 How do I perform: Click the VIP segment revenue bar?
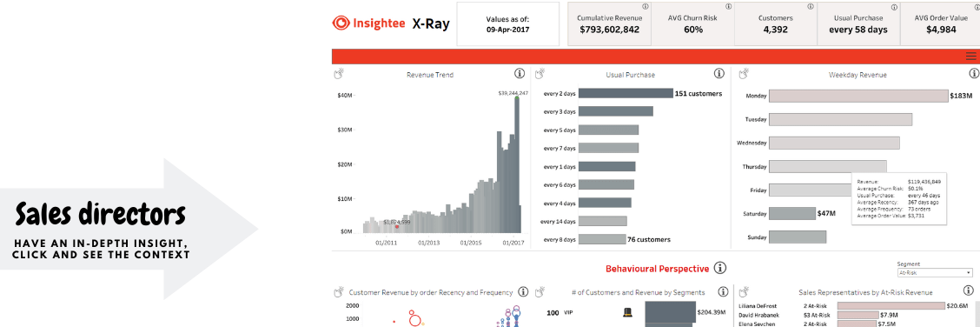[670, 312]
